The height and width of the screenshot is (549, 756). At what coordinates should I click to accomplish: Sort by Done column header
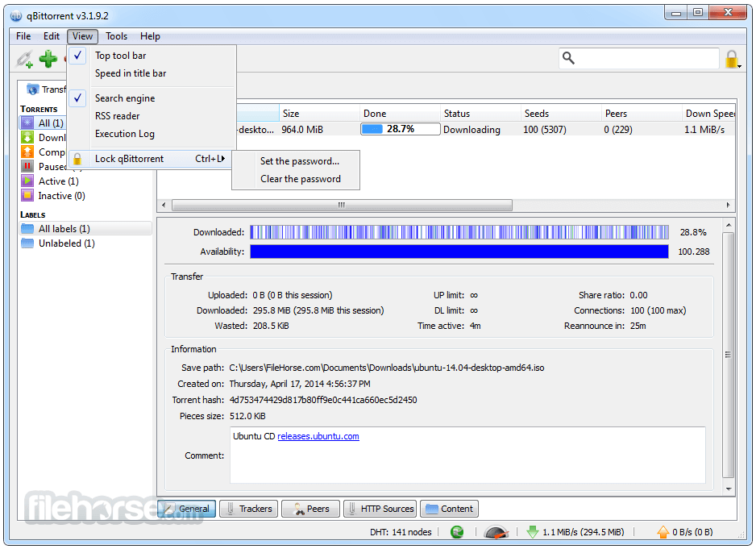tap(401, 114)
